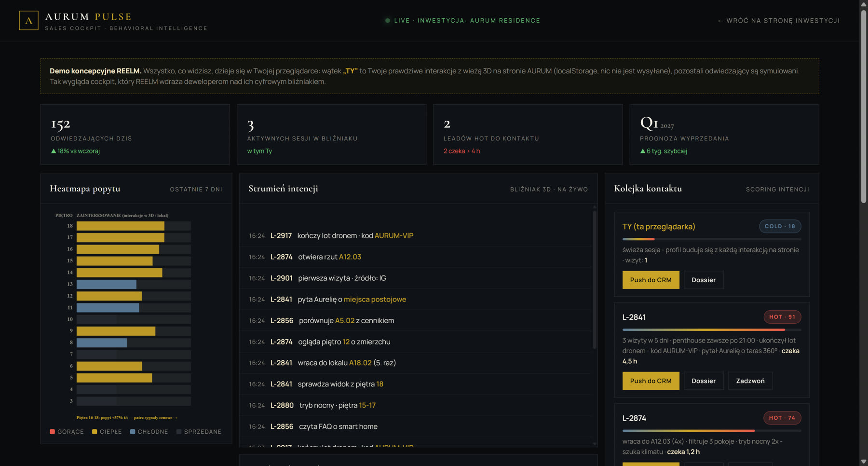Click the TY card scoring progress bar
Screen dimensions: 868x466
point(712,239)
